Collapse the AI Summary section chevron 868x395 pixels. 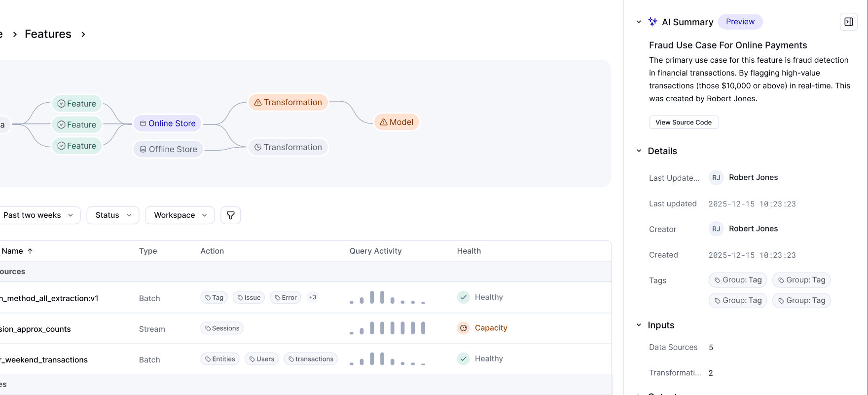(x=639, y=22)
